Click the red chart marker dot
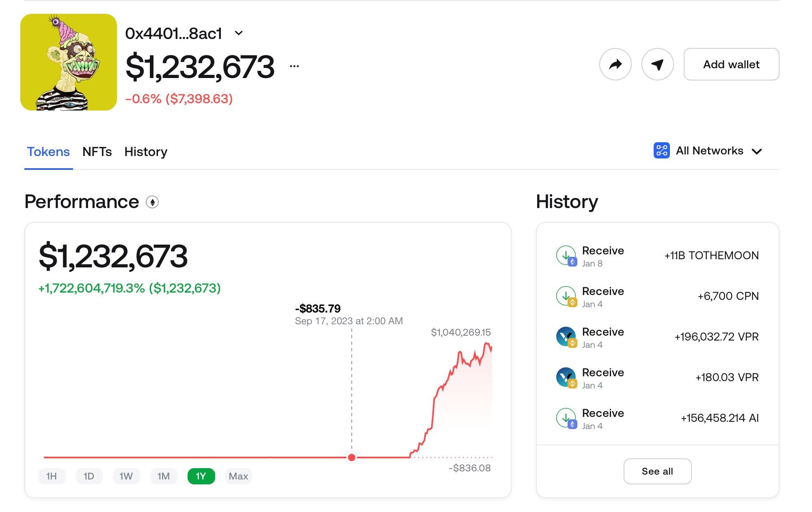812x512 pixels. [x=352, y=458]
